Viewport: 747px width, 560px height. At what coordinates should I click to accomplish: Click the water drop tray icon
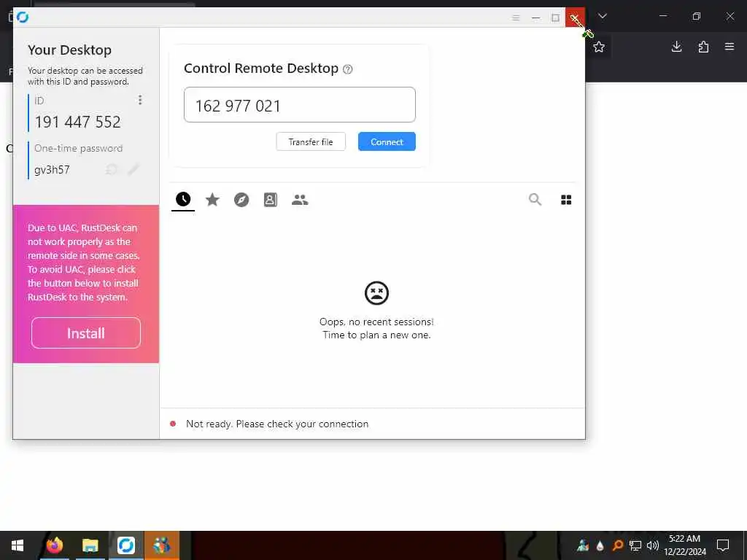[x=600, y=545]
